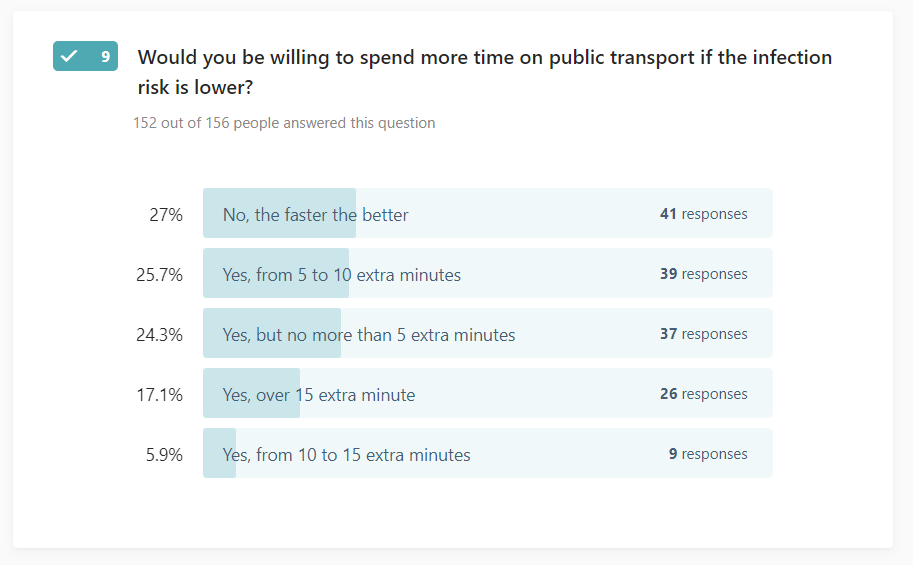The height and width of the screenshot is (565, 913).
Task: Click the checkmark icon in question badge
Action: coord(69,56)
